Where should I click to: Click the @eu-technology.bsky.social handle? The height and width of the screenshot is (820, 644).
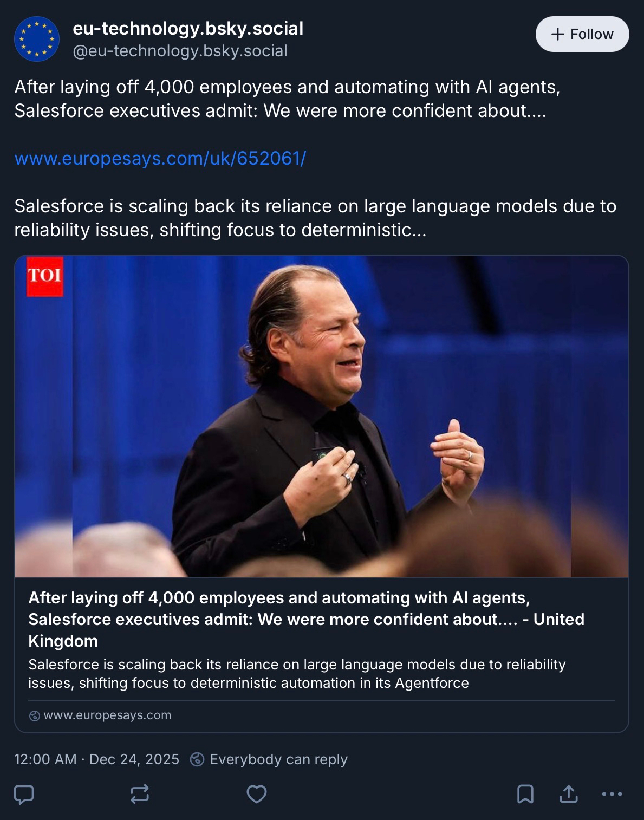(180, 51)
